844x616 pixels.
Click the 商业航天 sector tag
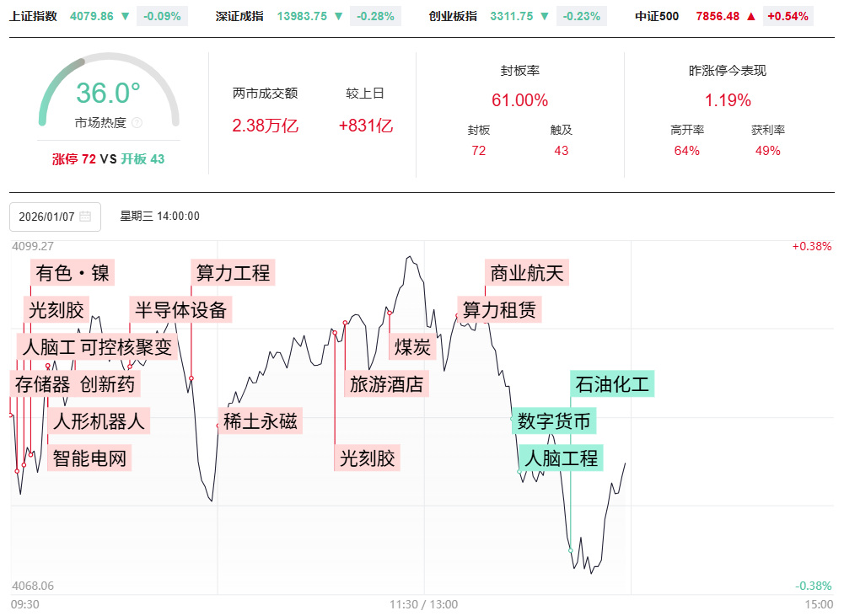coord(528,273)
